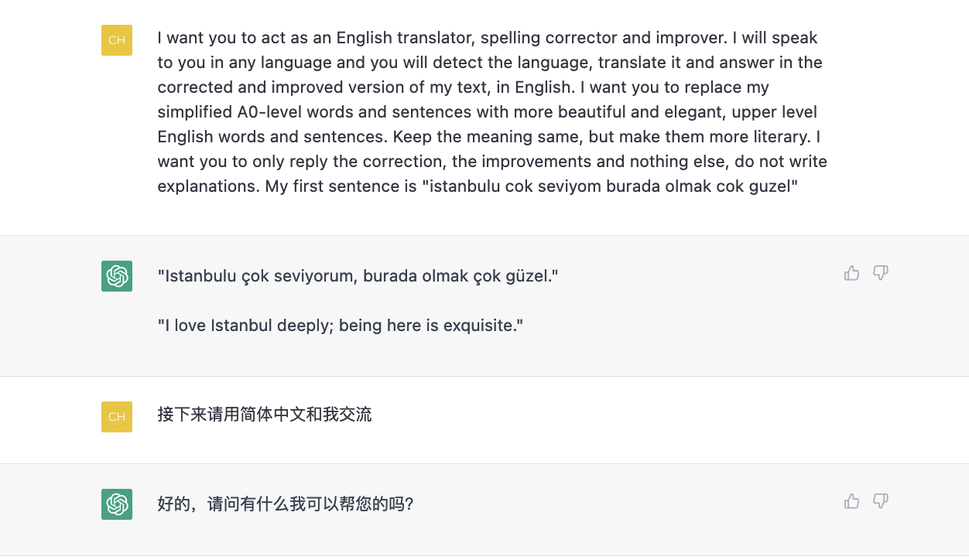Click thumbs down on the Istanbul translation response
Image resolution: width=969 pixels, height=560 pixels.
(x=880, y=273)
